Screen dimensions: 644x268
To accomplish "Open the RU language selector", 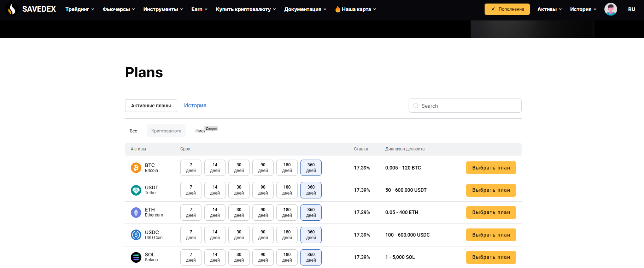I will point(632,9).
